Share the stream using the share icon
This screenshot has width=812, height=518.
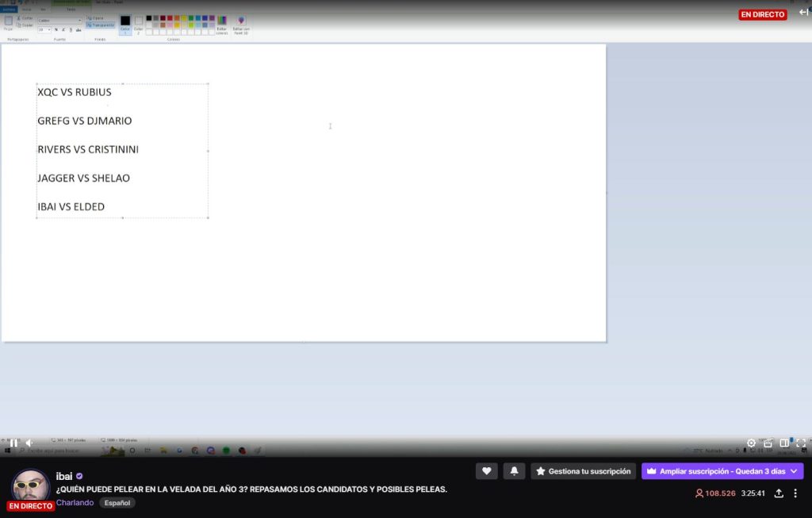[x=779, y=493]
